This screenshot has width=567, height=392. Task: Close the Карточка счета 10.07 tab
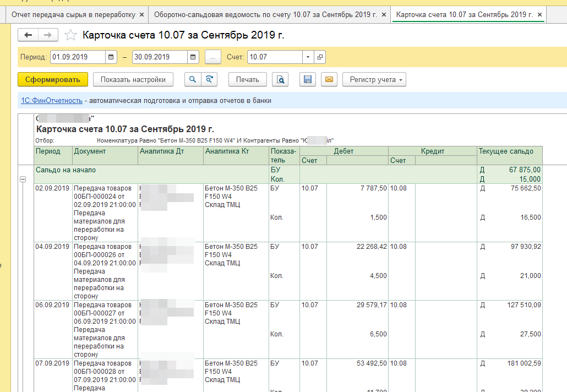[x=539, y=14]
